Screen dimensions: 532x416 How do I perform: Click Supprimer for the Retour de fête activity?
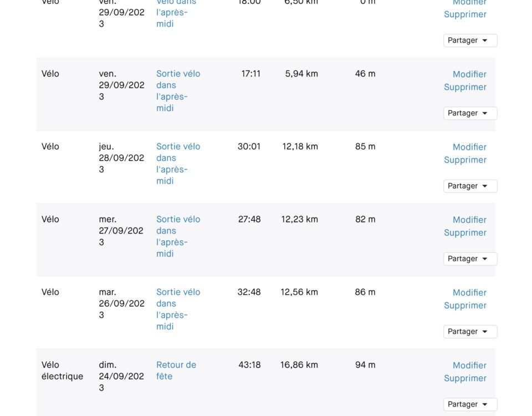pos(465,378)
